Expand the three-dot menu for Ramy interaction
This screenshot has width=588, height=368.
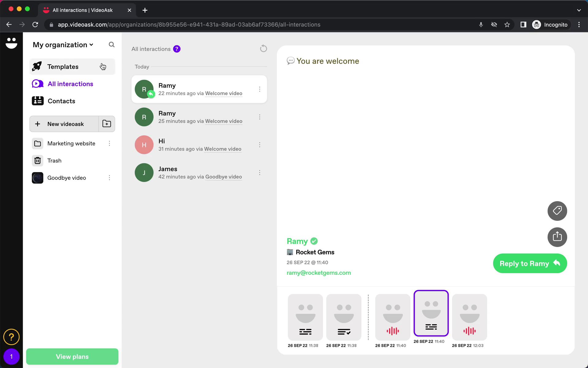(x=259, y=89)
